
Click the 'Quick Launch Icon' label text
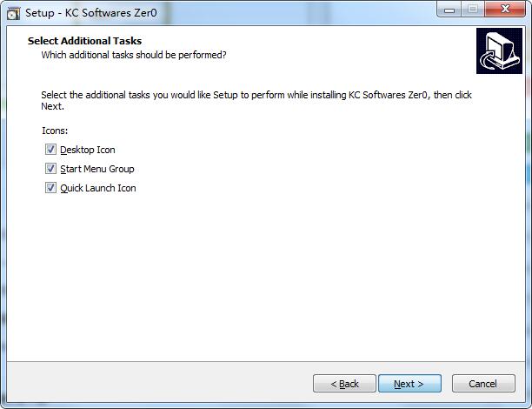click(x=98, y=188)
